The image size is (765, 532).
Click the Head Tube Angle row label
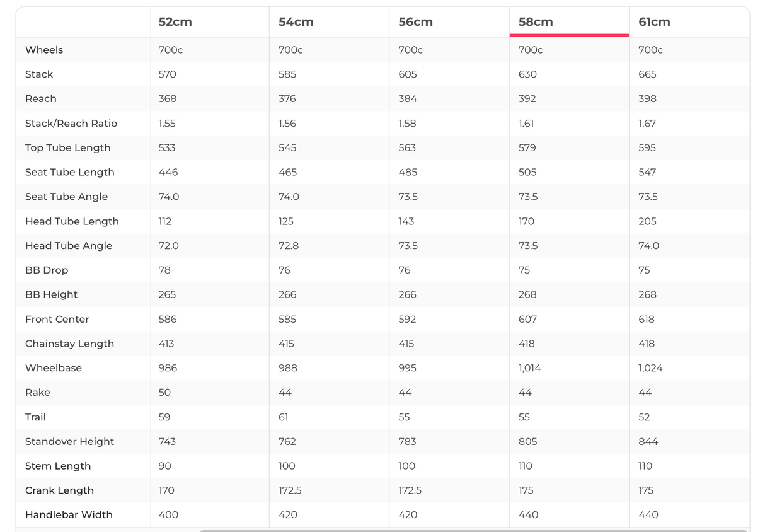69,246
